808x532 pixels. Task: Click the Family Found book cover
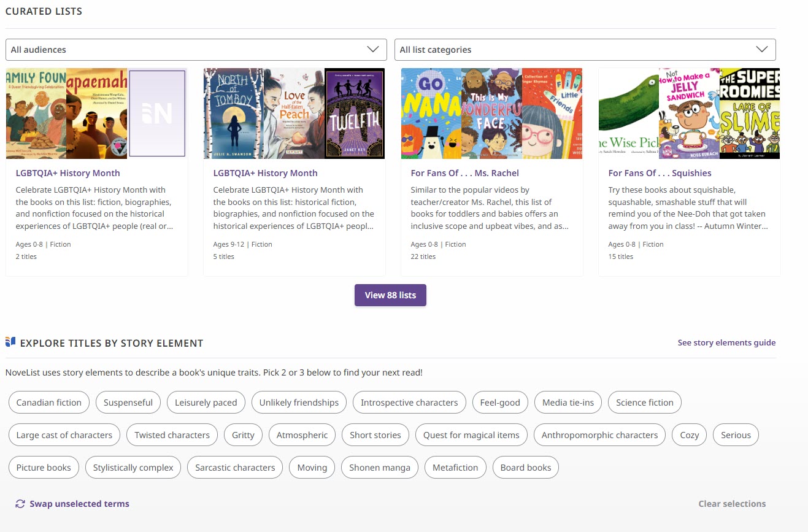tap(36, 114)
